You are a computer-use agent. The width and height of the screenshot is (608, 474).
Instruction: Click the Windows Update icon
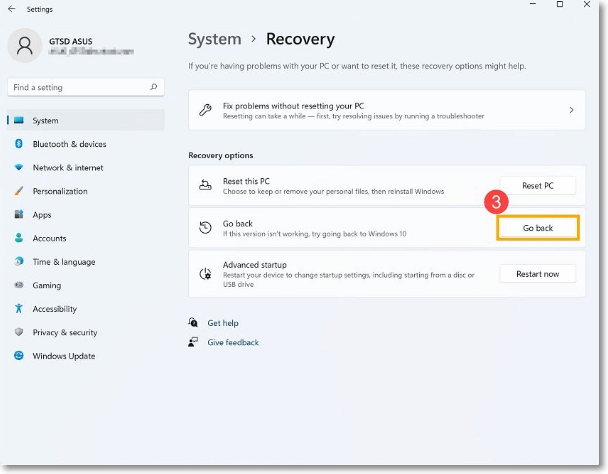18,356
